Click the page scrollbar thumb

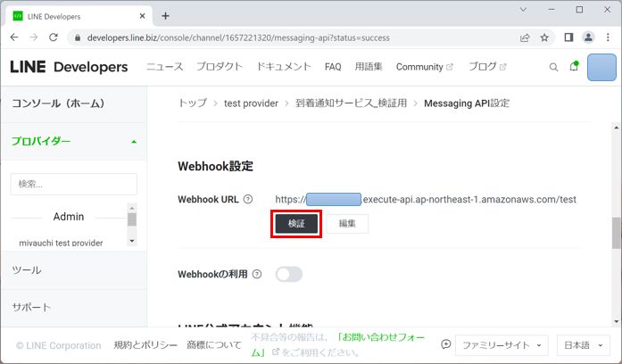[x=616, y=233]
